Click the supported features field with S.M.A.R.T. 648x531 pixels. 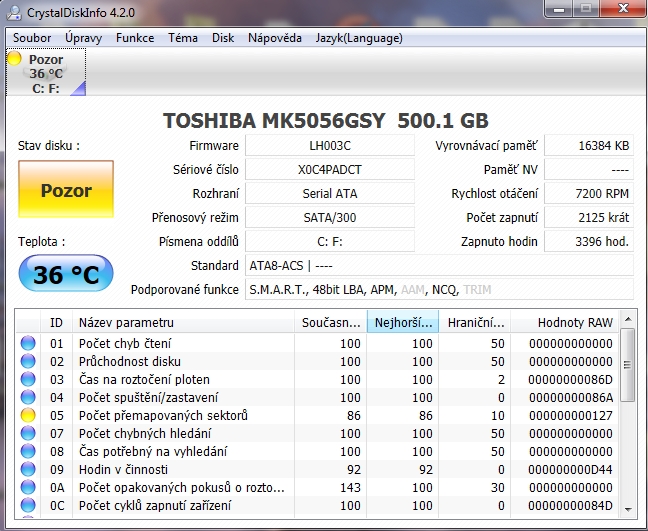tap(439, 289)
